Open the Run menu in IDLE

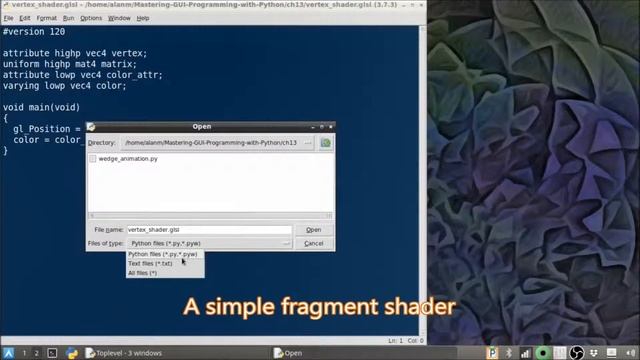(x=69, y=18)
